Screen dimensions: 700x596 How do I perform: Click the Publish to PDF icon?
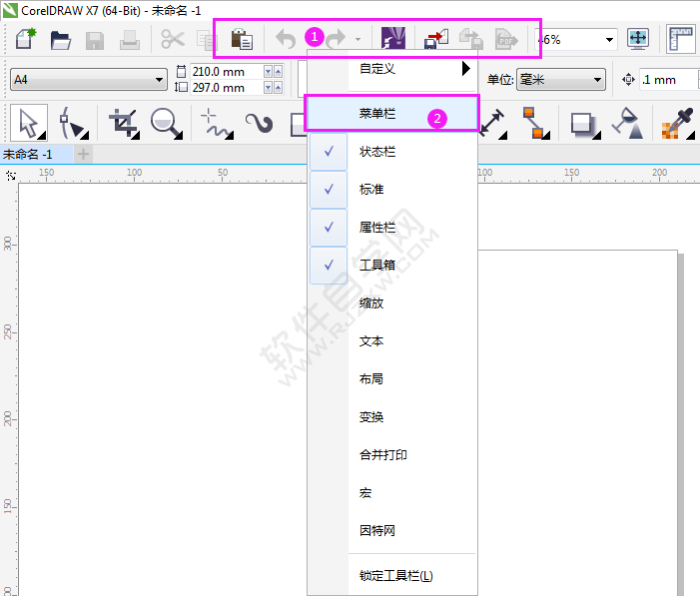(x=506, y=40)
